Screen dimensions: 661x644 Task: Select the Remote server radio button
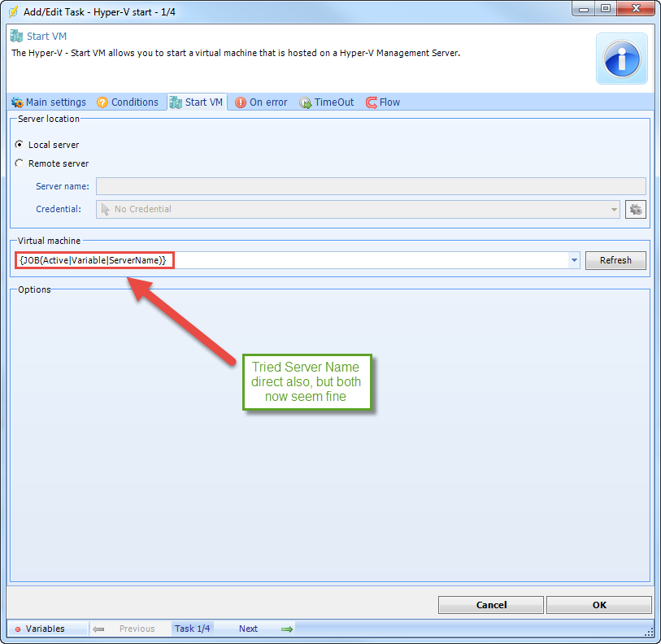click(x=20, y=163)
